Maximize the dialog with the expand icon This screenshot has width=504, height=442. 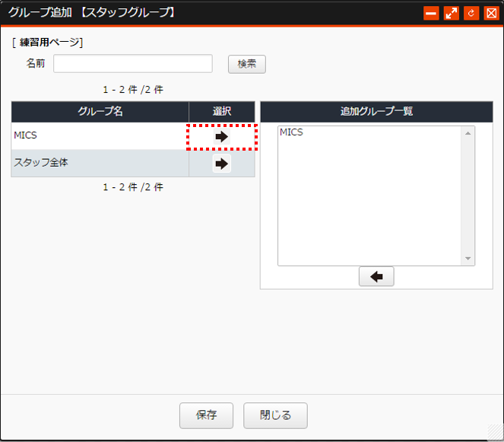452,13
